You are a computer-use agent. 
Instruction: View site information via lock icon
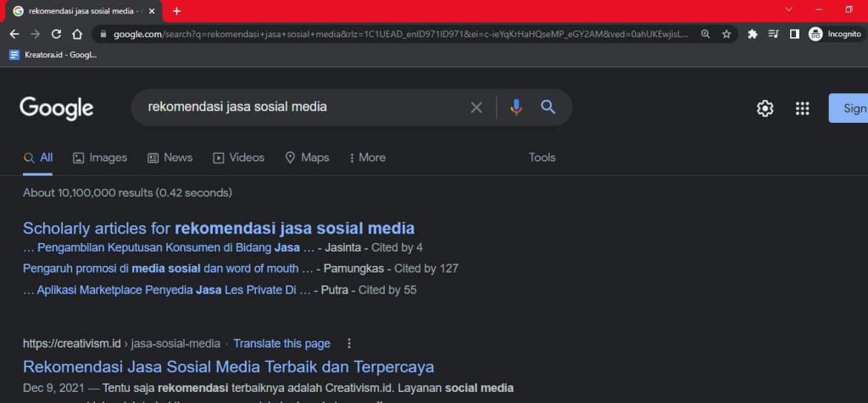coord(103,34)
